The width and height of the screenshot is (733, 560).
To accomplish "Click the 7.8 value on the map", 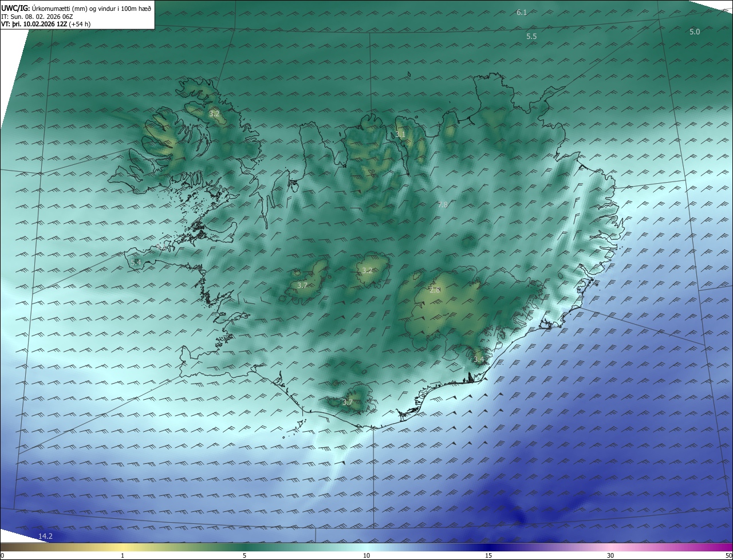I will tap(443, 204).
